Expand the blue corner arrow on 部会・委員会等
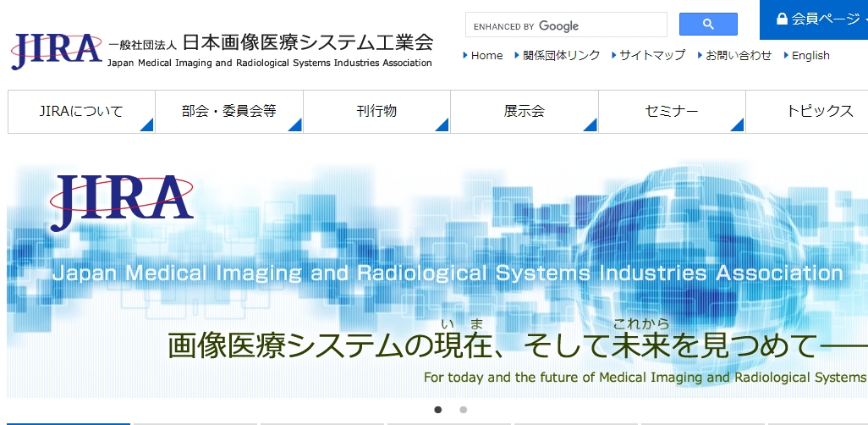Screen dimensions: 868x425 tap(295, 126)
